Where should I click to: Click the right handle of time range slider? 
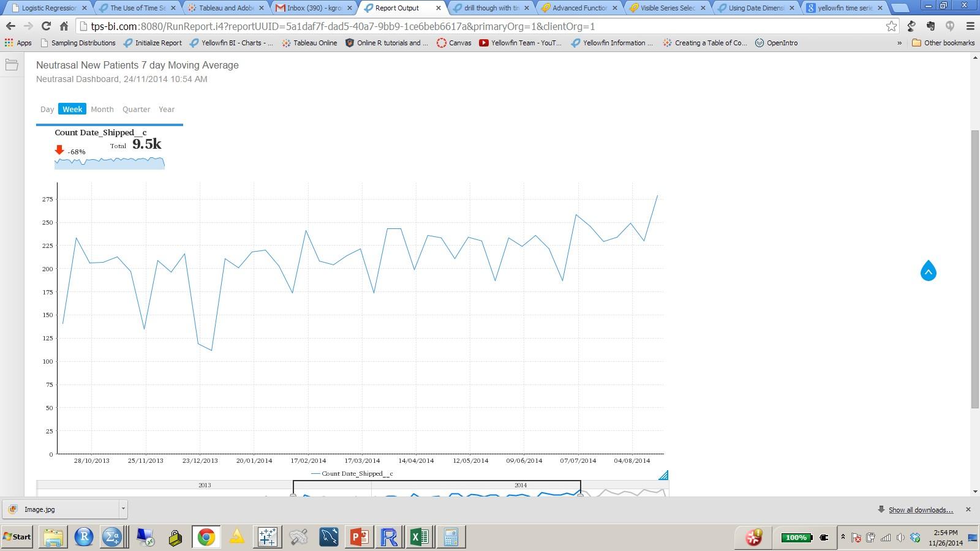click(x=581, y=495)
